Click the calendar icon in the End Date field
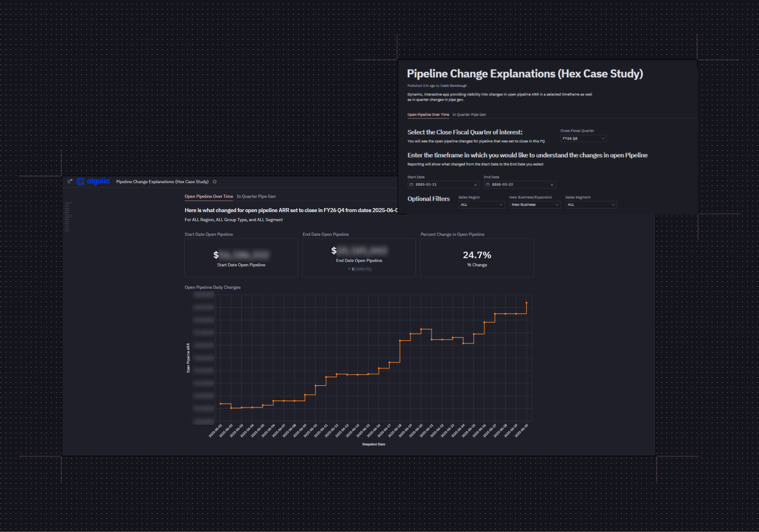Image resolution: width=759 pixels, height=532 pixels. [x=488, y=184]
